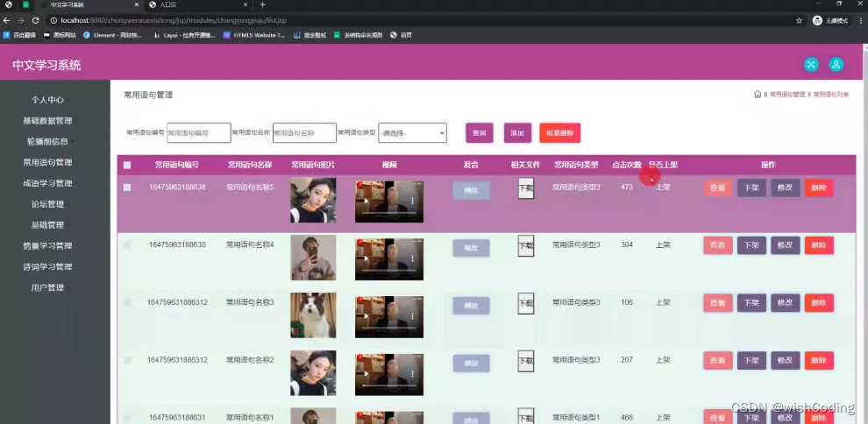868x424 pixels.
Task: Open 个人中心 in the sidebar
Action: tap(47, 100)
